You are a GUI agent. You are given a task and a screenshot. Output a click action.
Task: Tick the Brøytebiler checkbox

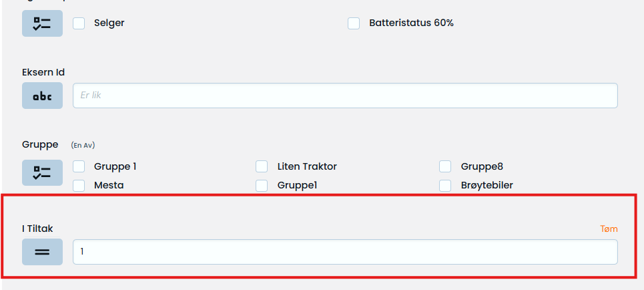pyautogui.click(x=445, y=185)
